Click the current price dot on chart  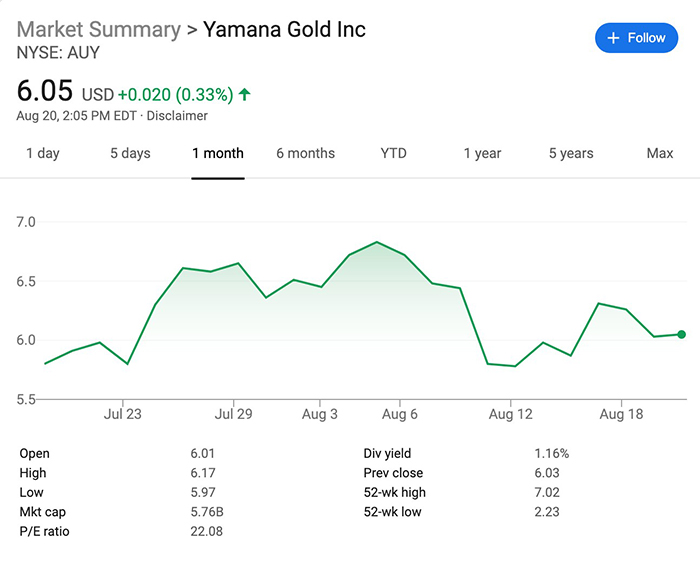point(682,334)
